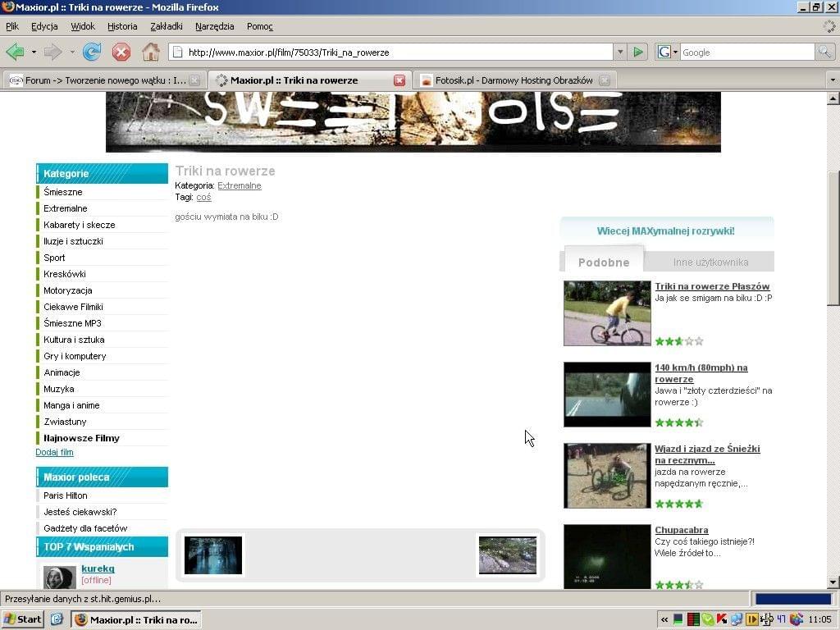Open the kurekq user profile link
This screenshot has width=840, height=630.
coord(98,568)
